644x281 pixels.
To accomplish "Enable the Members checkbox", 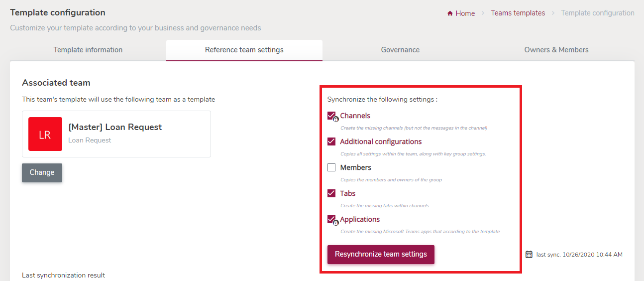I will click(331, 167).
